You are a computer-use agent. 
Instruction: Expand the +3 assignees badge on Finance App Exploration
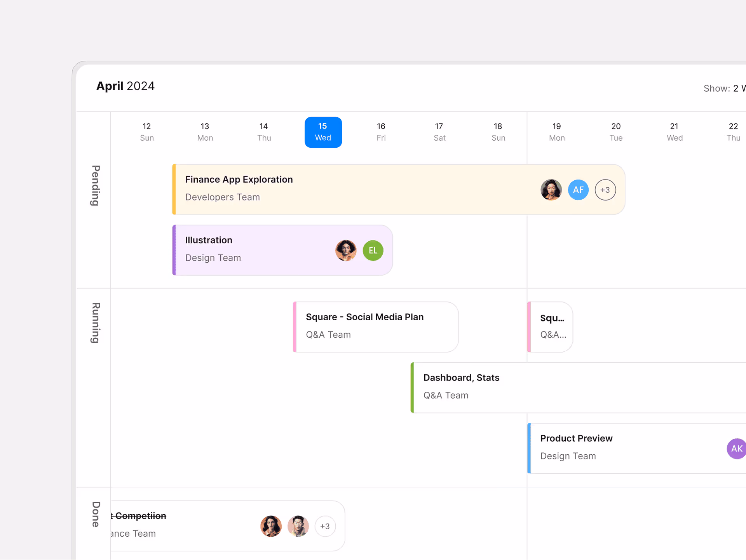click(605, 190)
